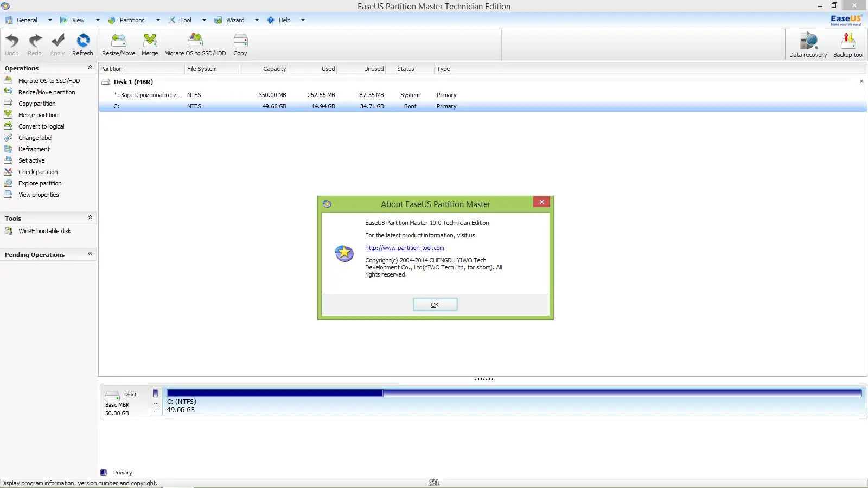Choose Check partition operation
Image resolution: width=868 pixels, height=488 pixels.
(38, 172)
